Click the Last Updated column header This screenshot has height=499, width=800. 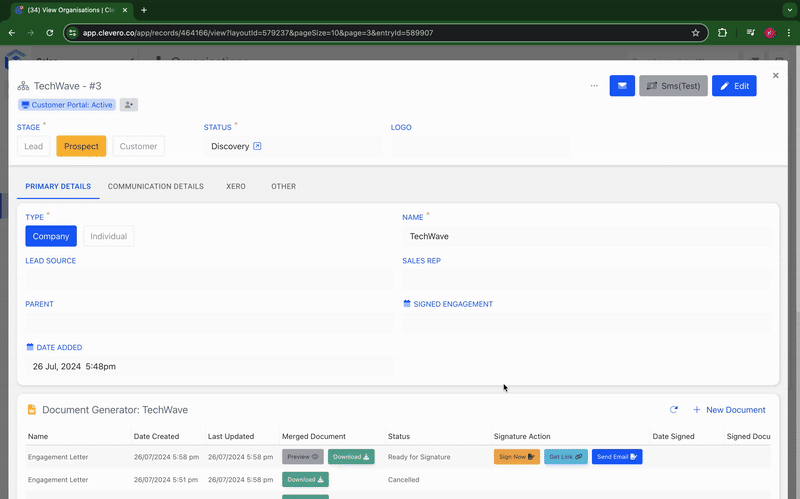231,436
